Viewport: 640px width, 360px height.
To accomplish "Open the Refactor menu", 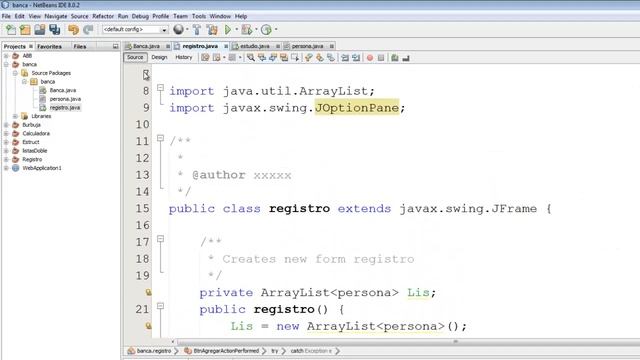I will (103, 16).
